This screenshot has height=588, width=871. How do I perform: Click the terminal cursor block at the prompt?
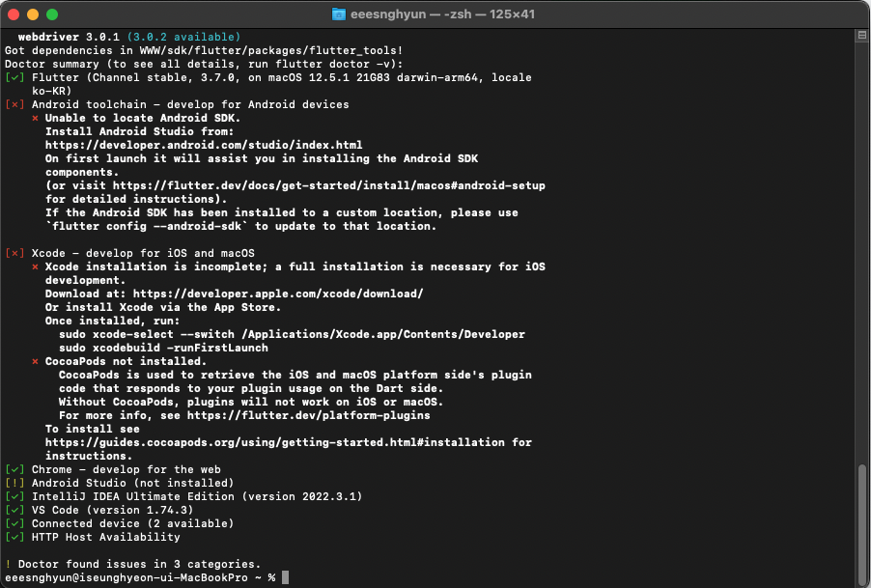(x=286, y=577)
